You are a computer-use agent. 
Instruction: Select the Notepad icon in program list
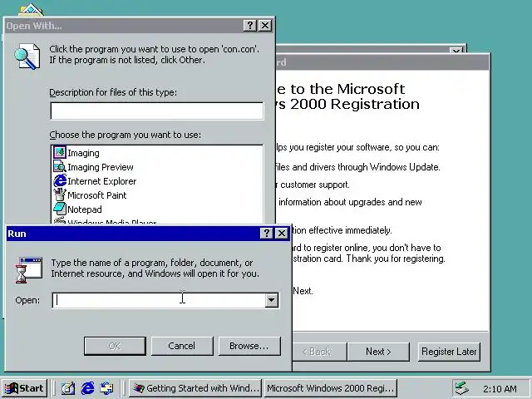(x=60, y=209)
